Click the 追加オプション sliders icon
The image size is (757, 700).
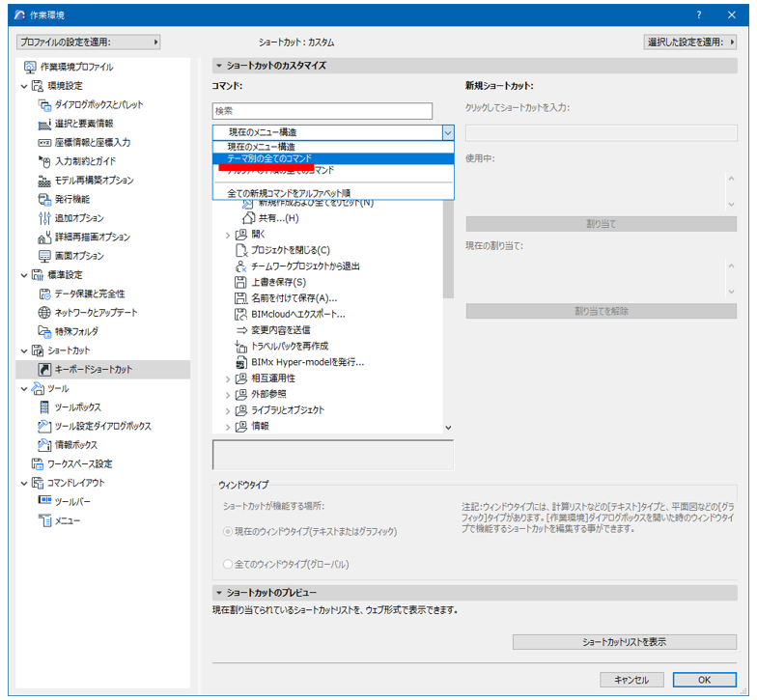[x=44, y=218]
